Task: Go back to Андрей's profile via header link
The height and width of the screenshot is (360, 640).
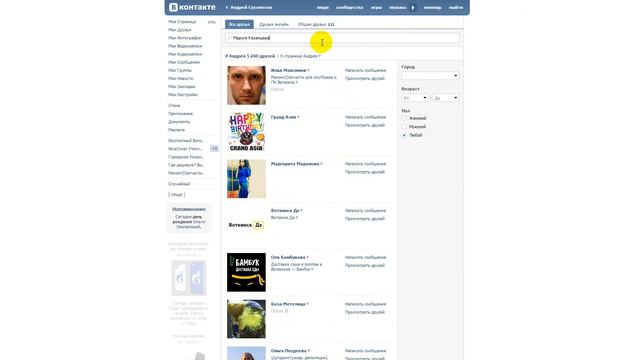Action: click(249, 7)
